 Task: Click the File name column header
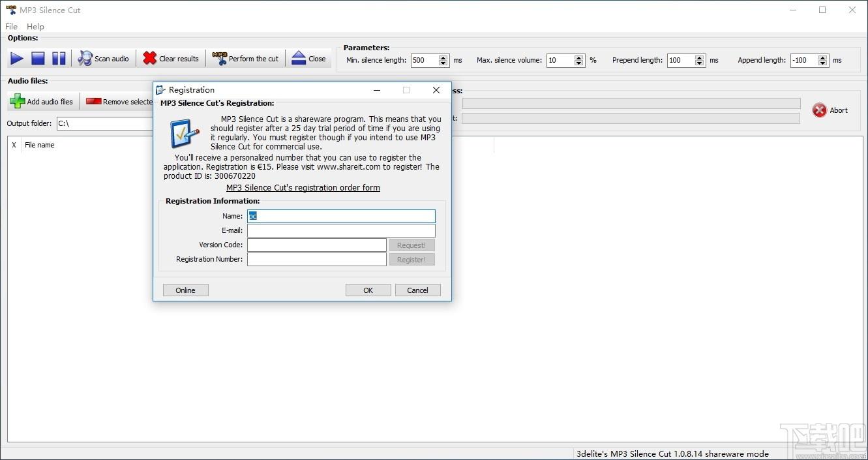(40, 145)
